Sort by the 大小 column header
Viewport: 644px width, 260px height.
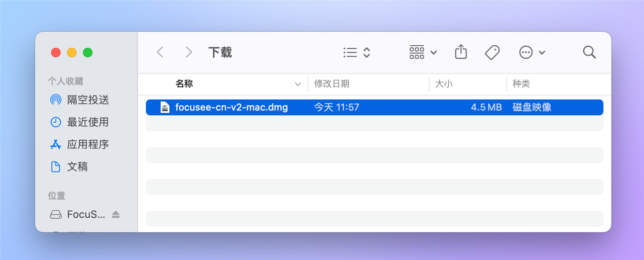444,84
